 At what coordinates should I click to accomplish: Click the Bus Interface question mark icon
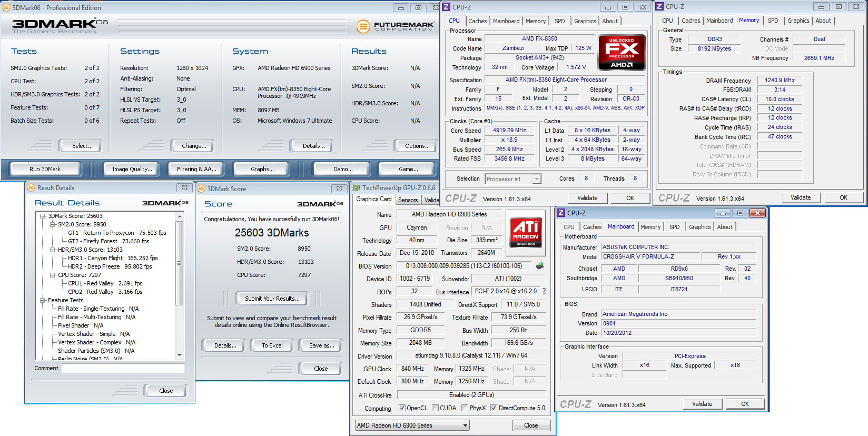[544, 291]
